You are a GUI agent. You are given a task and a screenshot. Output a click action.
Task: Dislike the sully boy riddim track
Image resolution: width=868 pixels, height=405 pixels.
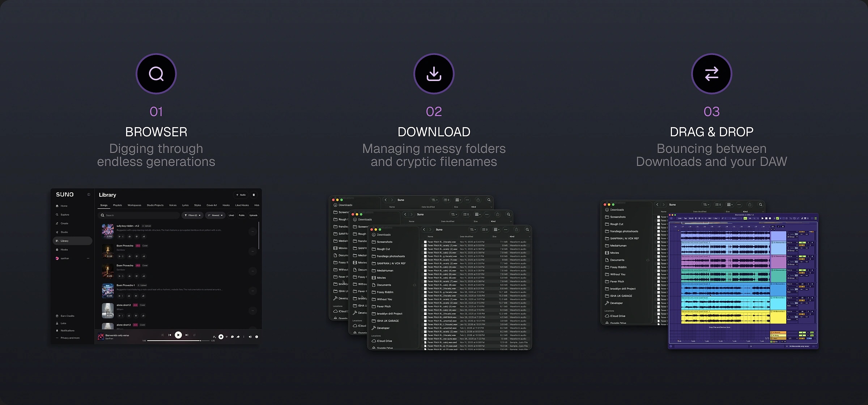coord(137,236)
